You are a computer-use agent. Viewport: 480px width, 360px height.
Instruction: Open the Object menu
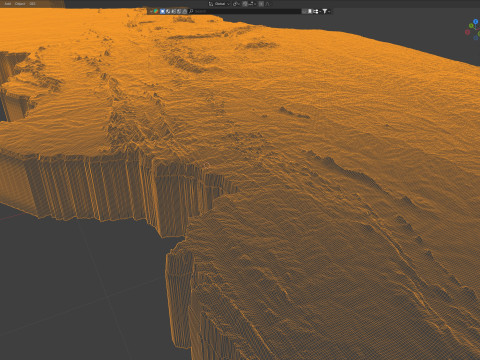(20, 4)
